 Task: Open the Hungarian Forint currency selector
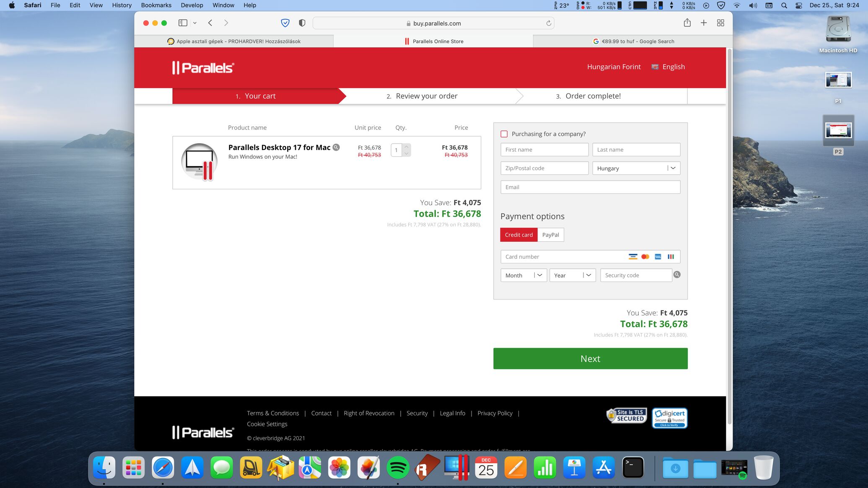[x=614, y=67]
